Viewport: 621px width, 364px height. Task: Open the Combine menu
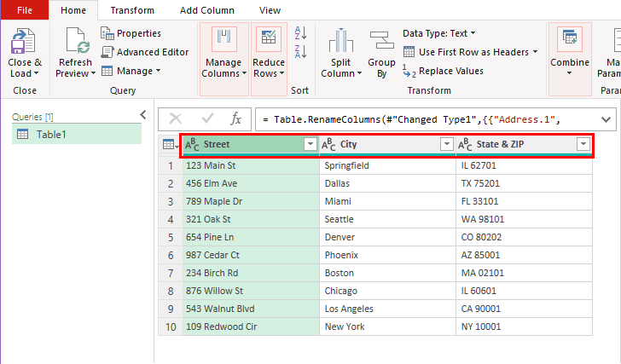pos(570,60)
